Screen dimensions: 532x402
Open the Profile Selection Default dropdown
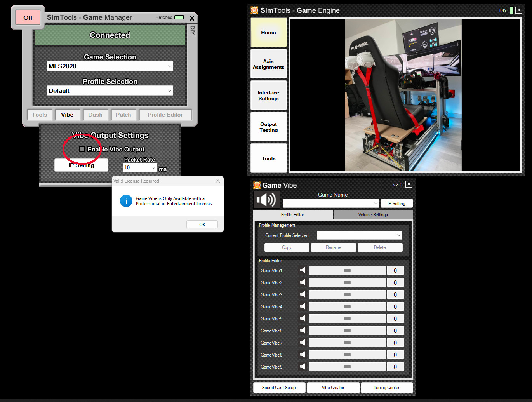point(110,90)
